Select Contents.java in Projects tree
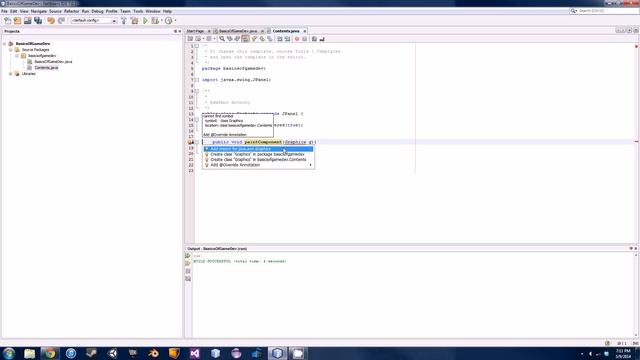 (46, 68)
